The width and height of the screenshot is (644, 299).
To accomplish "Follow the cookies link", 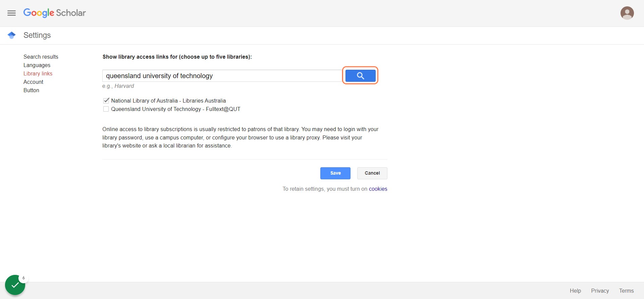I will [x=378, y=189].
